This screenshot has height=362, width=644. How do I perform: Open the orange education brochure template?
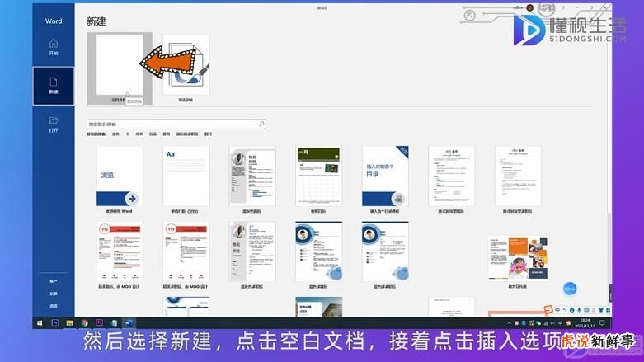(x=518, y=257)
